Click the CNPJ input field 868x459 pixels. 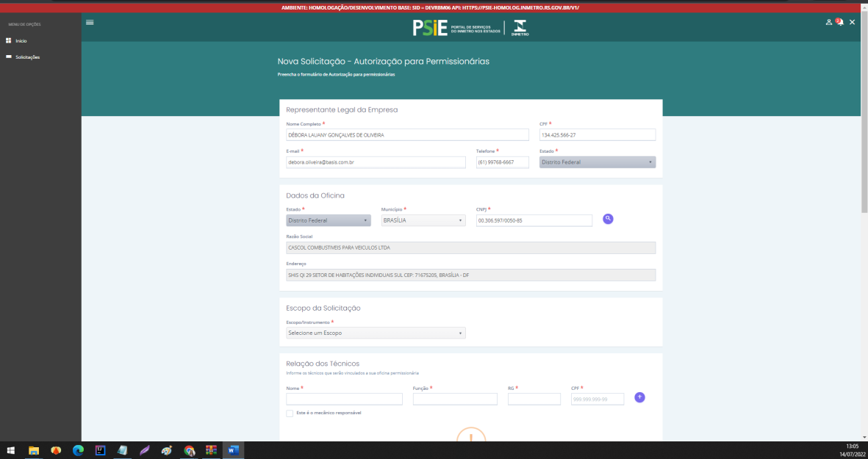(534, 220)
